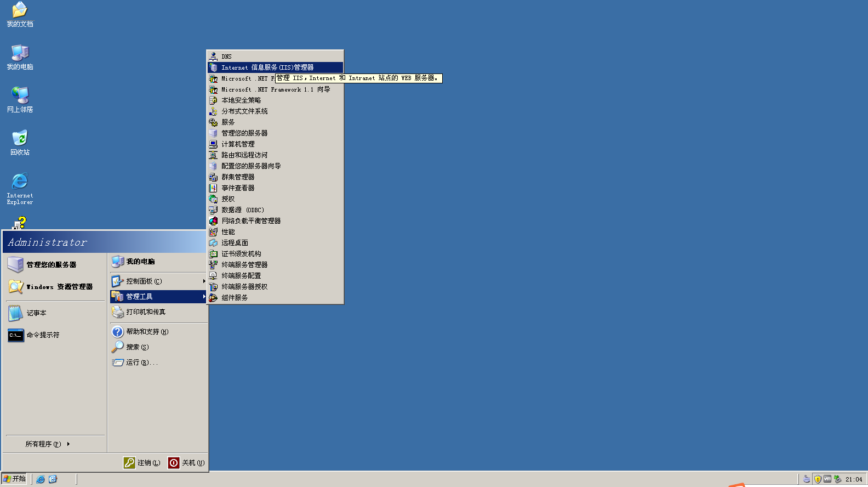868x487 pixels.
Task: Open 管理您的服务器 in the Start menu left pane
Action: click(x=55, y=265)
